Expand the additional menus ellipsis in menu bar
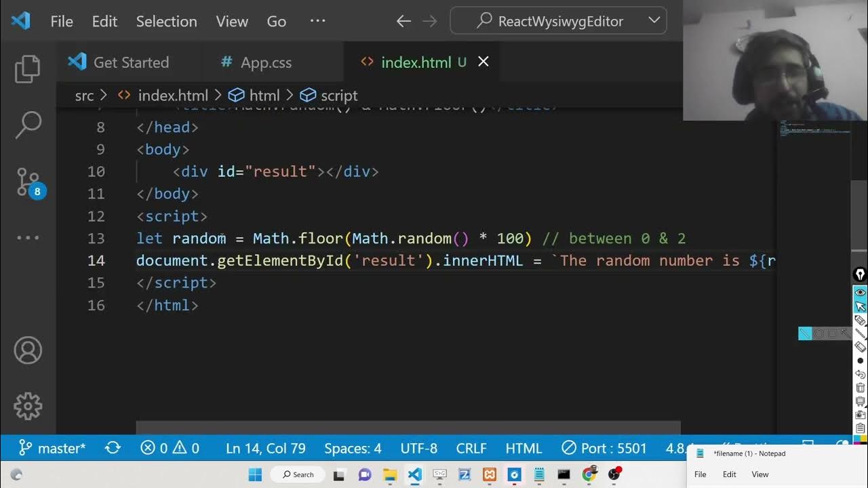 tap(317, 21)
